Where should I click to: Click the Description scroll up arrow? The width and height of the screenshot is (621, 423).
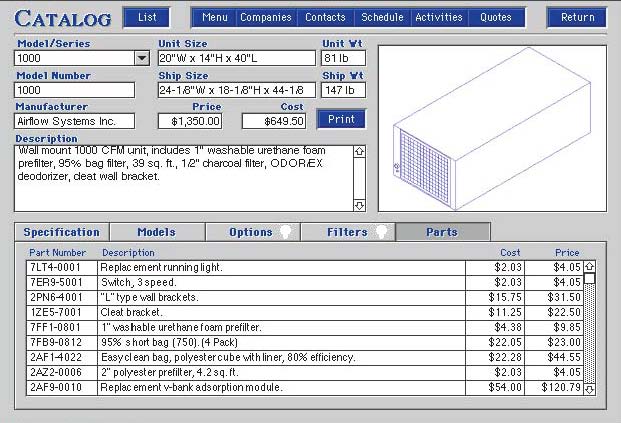pyautogui.click(x=359, y=151)
